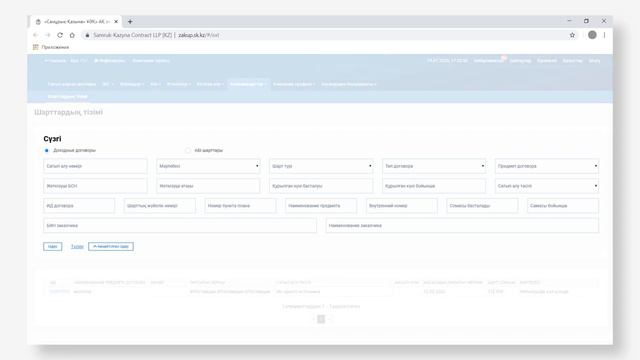Close the Самрук-Қазына browser tab
This screenshot has width=640, height=360.
(116, 22)
